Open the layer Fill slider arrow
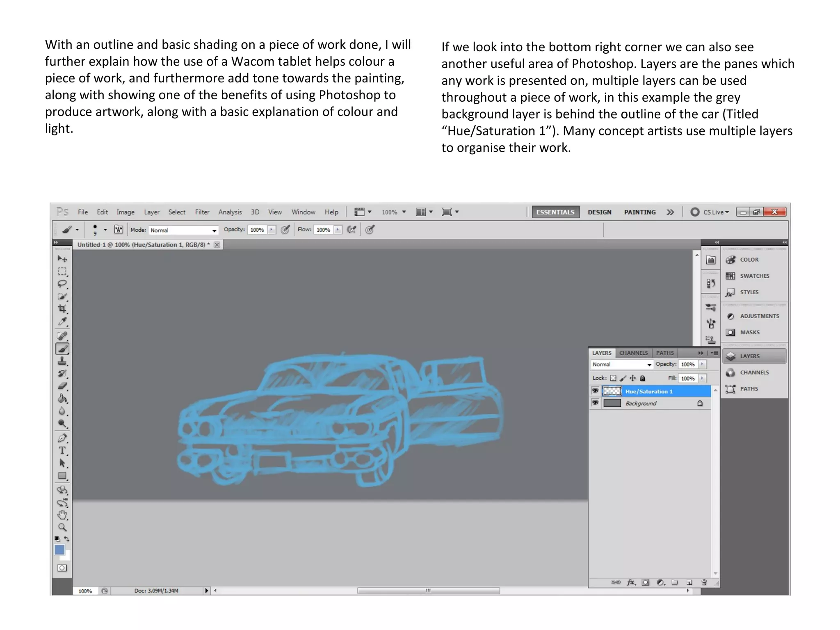Screen dimensions: 840x630 coord(703,378)
